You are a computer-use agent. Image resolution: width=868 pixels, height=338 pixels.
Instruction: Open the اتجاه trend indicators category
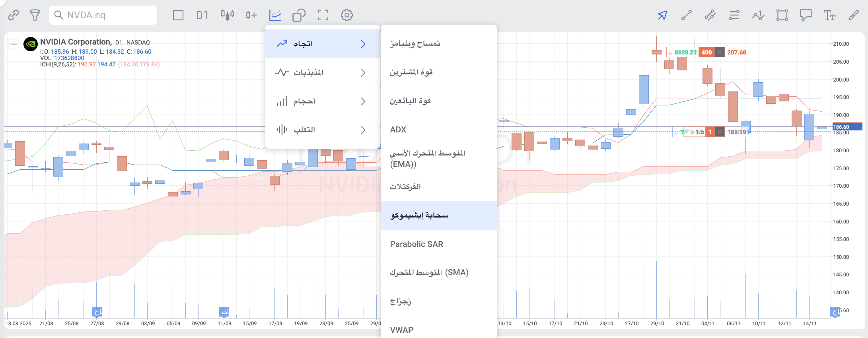point(323,44)
